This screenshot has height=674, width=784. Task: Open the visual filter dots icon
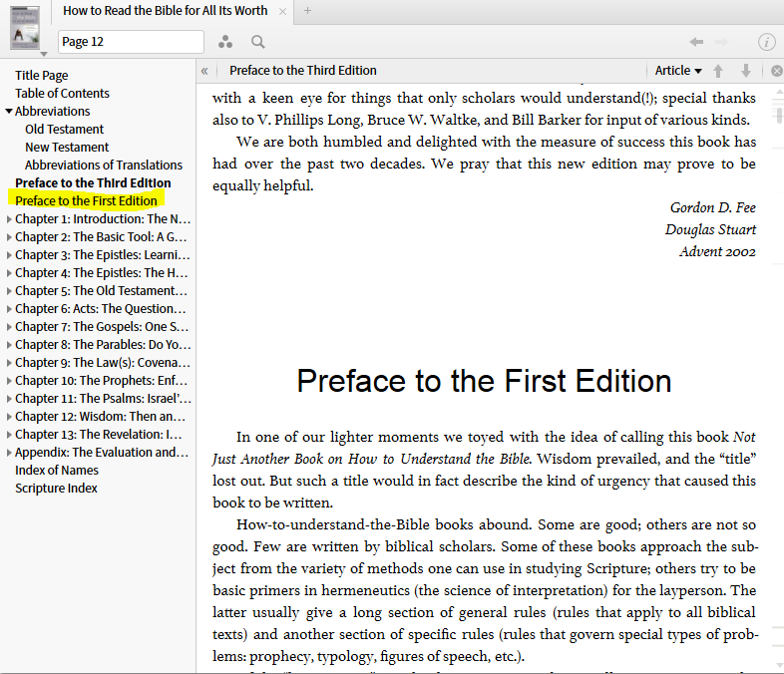(225, 42)
